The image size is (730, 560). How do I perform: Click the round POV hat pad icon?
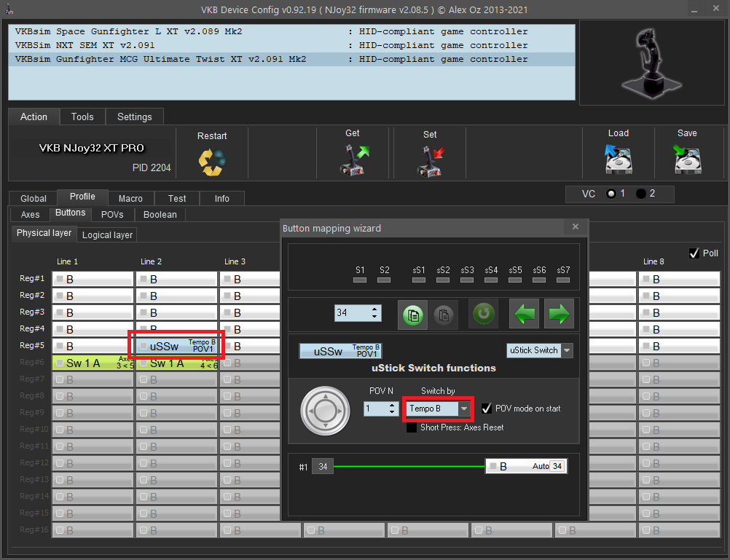[325, 411]
